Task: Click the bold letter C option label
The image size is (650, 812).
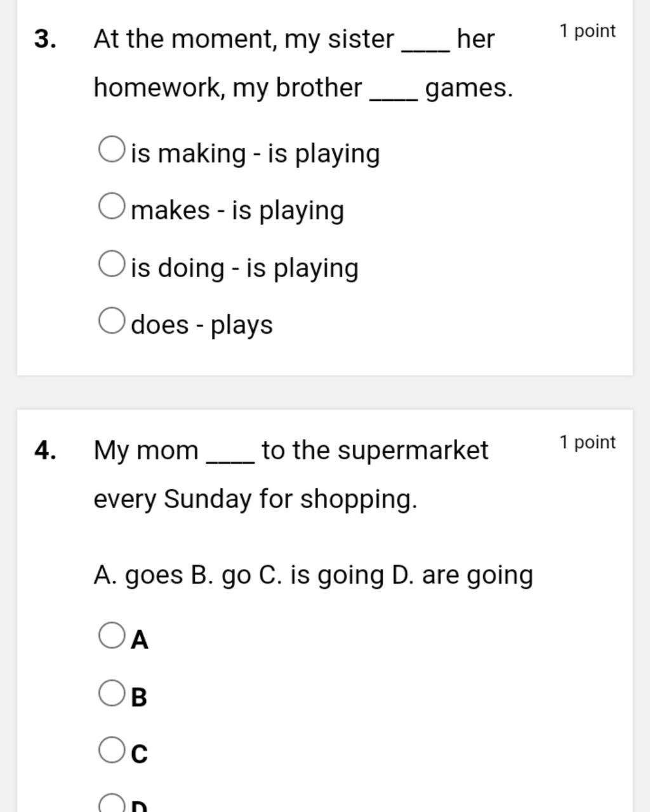Action: coord(140,754)
